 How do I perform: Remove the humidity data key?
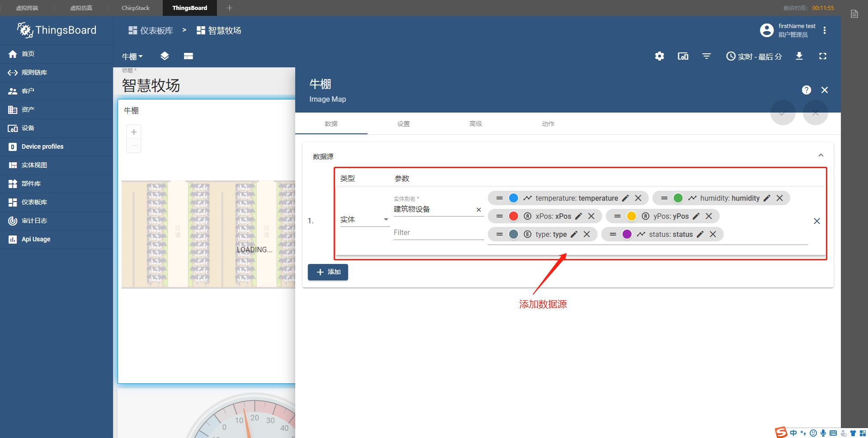click(779, 198)
